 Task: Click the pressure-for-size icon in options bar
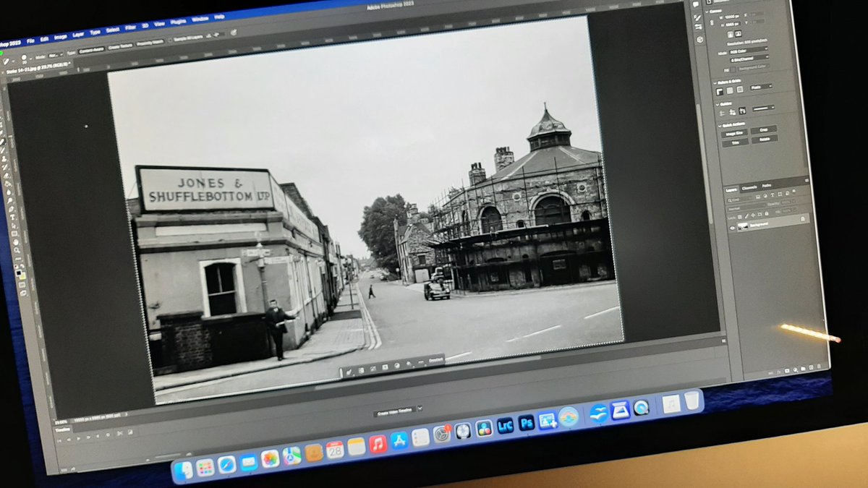pyautogui.click(x=234, y=33)
